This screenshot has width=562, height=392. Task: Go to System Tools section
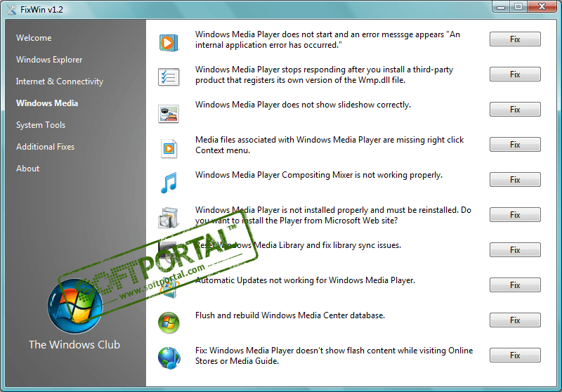(x=41, y=125)
